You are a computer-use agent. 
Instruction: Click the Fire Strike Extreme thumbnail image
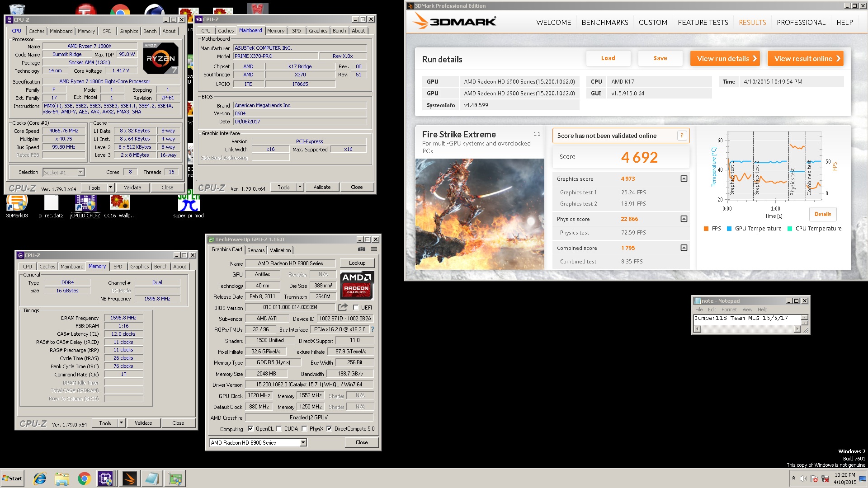point(480,214)
